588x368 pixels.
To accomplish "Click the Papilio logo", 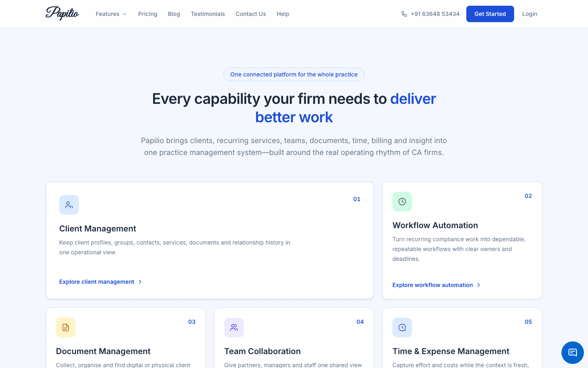I will coord(62,13).
